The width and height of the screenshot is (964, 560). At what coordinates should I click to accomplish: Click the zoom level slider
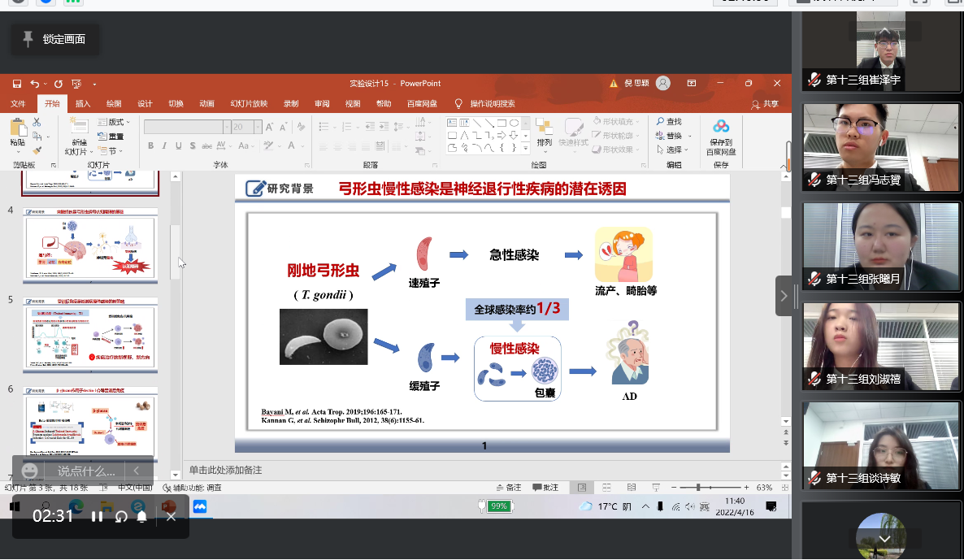[697, 488]
